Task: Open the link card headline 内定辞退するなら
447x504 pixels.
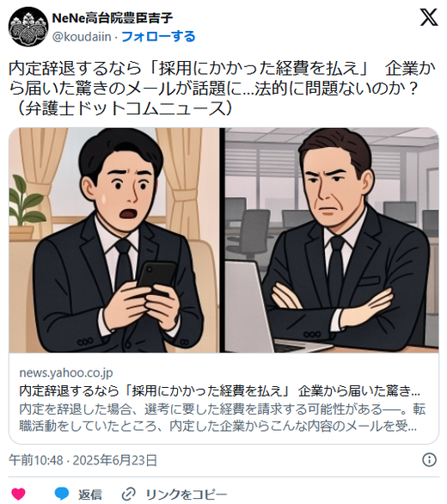Action: 220,390
